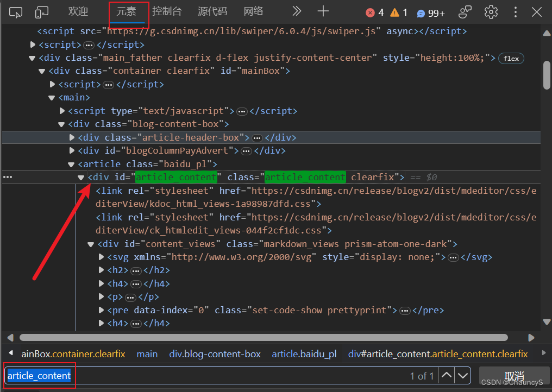Click vertical scrollbar up arrow
The width and height of the screenshot is (552, 392).
(x=547, y=33)
